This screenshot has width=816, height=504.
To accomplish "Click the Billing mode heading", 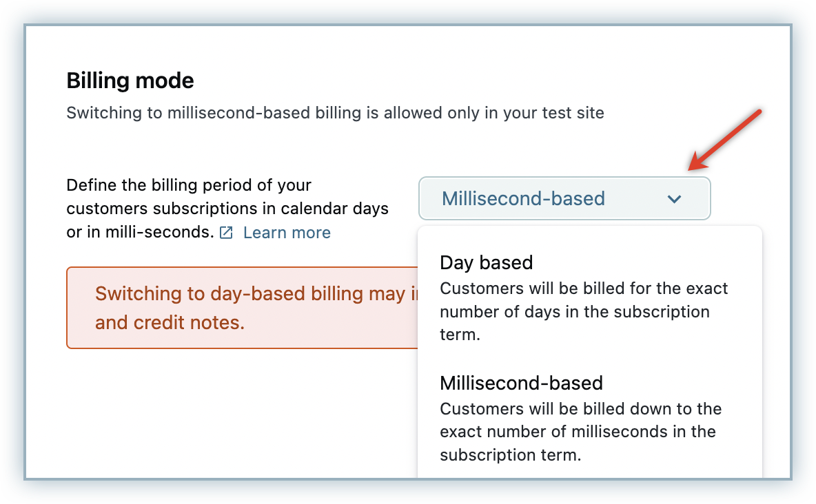I will coord(130,81).
